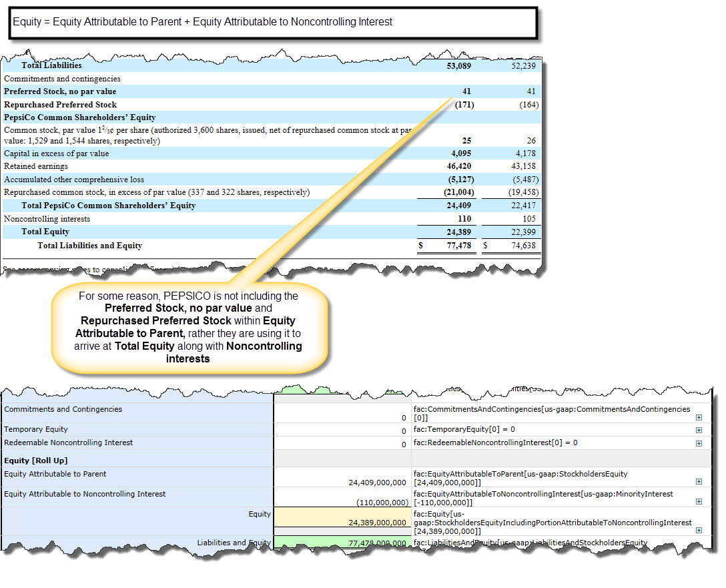This screenshot has height=588, width=726.
Task: Select the value 77,478
Action: pyautogui.click(x=459, y=246)
